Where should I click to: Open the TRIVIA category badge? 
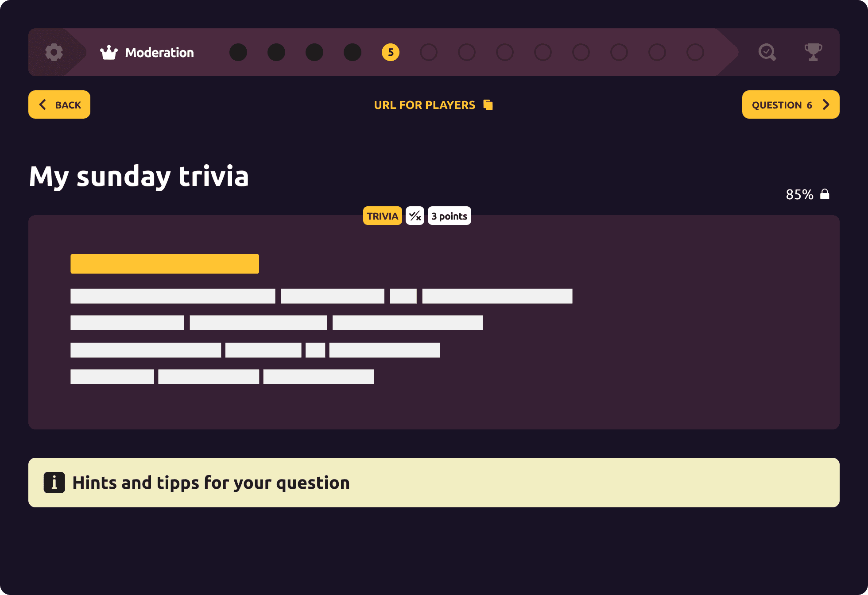pyautogui.click(x=382, y=216)
